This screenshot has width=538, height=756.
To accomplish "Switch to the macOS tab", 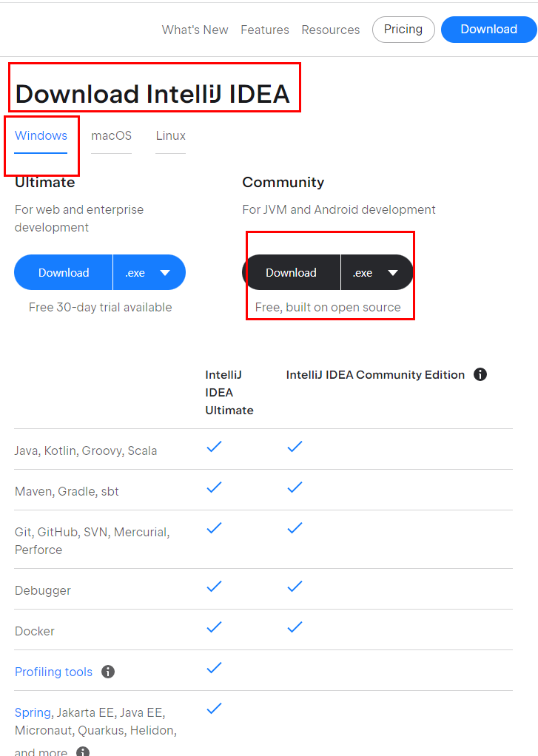I will pos(112,136).
